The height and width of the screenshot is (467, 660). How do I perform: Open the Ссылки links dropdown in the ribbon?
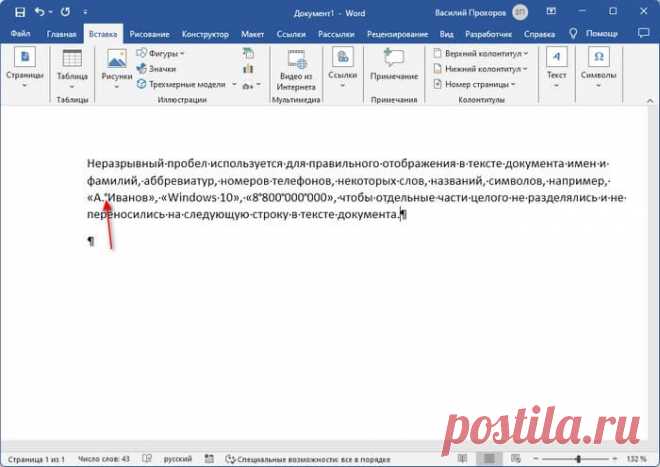point(343,68)
